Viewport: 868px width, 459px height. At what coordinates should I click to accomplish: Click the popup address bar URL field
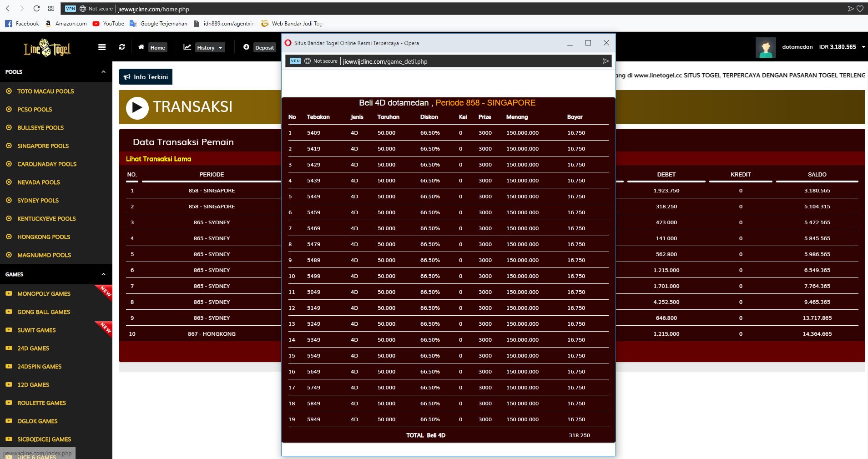click(x=455, y=61)
